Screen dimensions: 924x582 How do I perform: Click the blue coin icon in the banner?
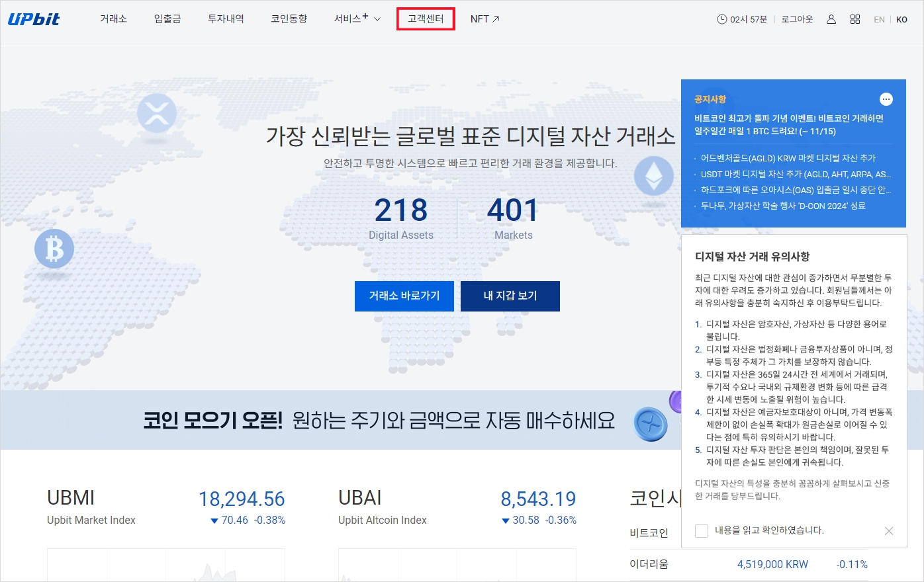(x=651, y=424)
